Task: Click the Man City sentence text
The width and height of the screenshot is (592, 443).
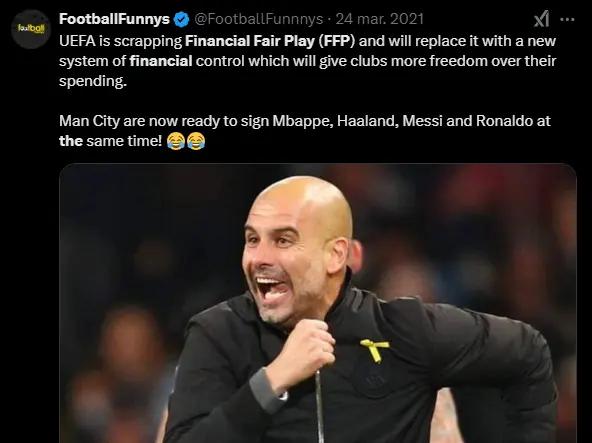Action: 305,131
